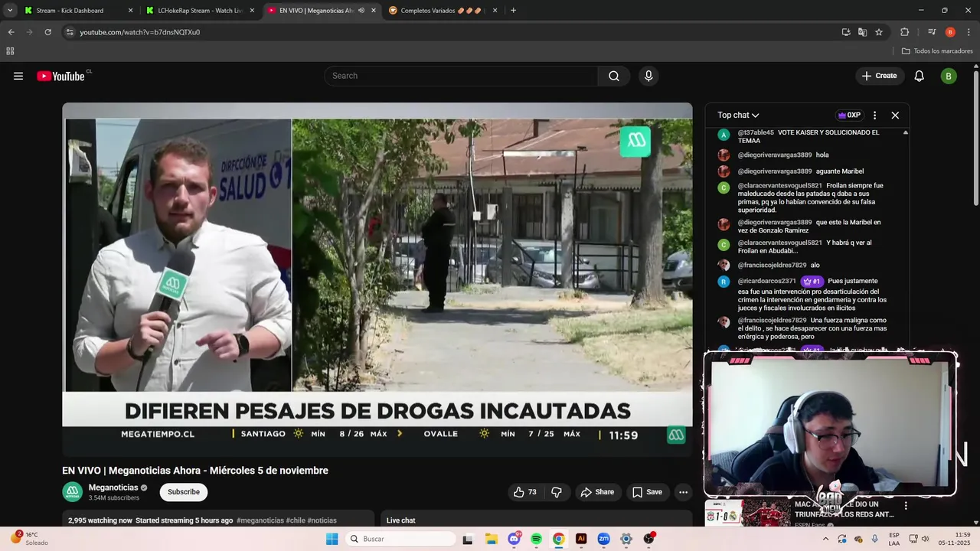980x551 pixels.
Task: Click the #chile hashtag
Action: (x=296, y=520)
